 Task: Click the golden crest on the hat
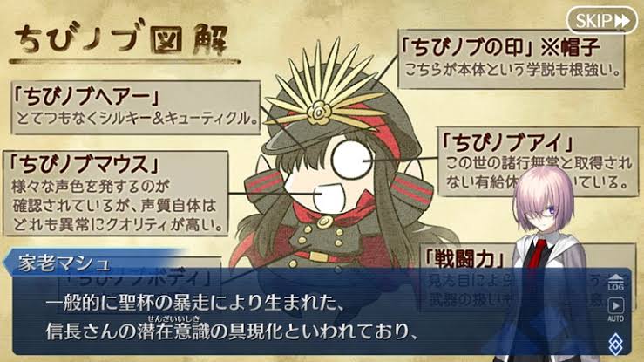[x=318, y=113]
